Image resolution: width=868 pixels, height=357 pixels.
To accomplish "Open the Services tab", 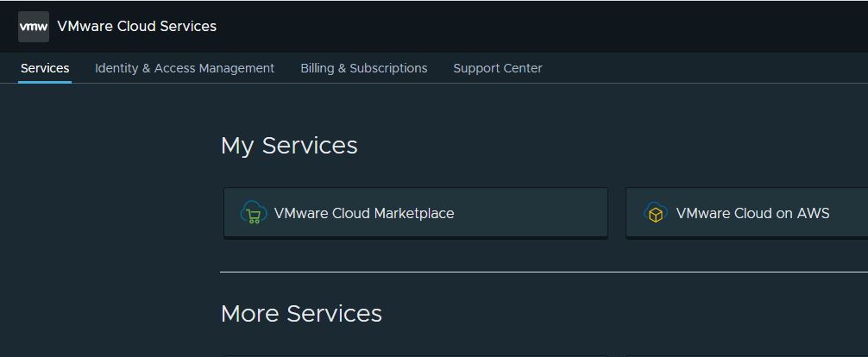I will coord(45,68).
